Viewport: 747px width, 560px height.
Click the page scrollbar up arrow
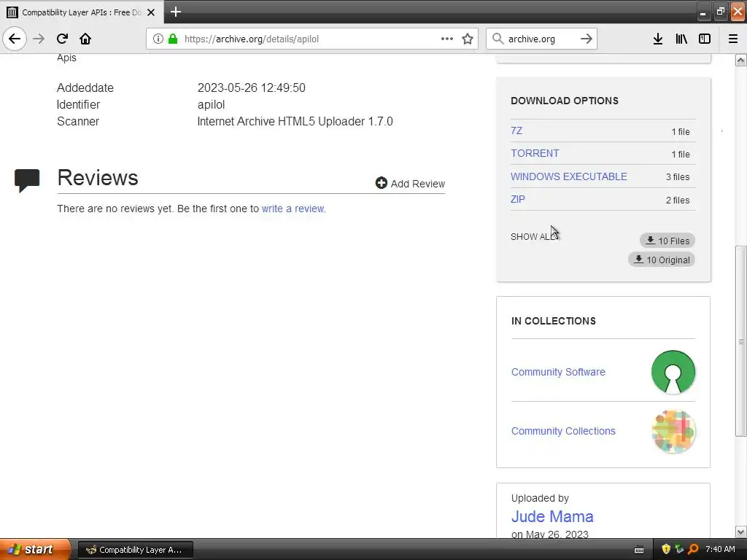(x=741, y=60)
